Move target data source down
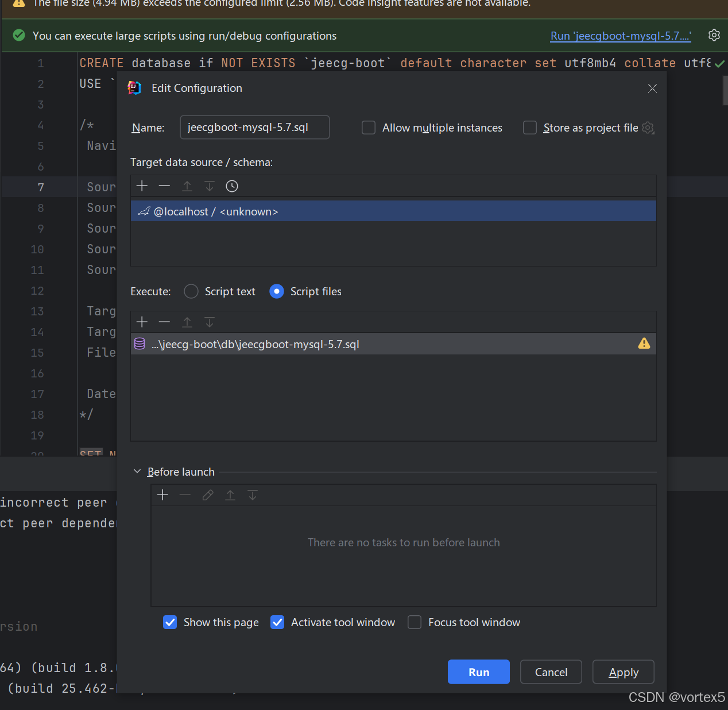The height and width of the screenshot is (710, 728). [x=210, y=186]
